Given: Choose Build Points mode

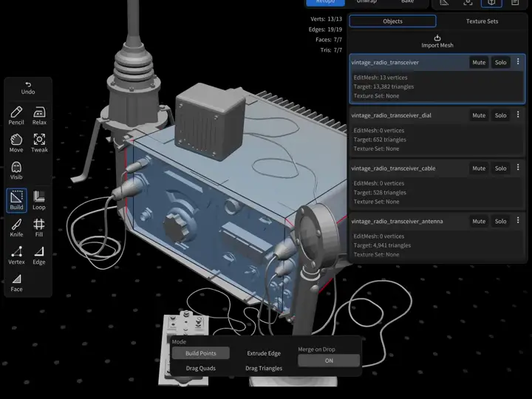Looking at the screenshot, I should 200,353.
